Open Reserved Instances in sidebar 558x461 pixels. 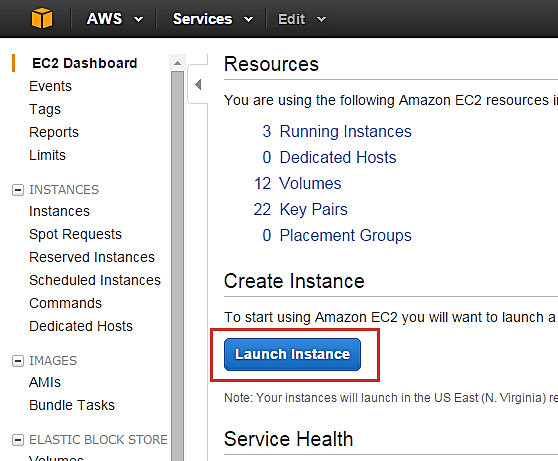click(92, 257)
